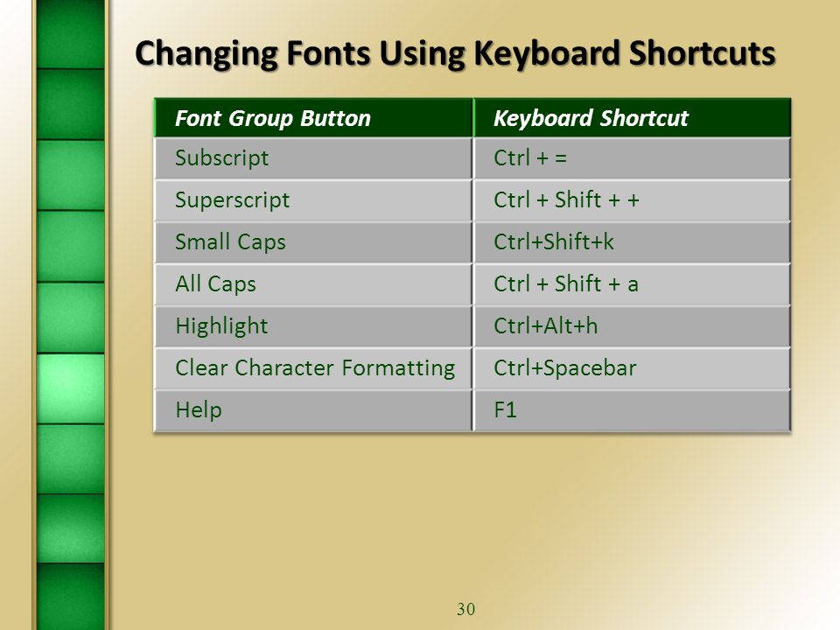Click the 'Ctrl + =' shortcut cell

pyautogui.click(x=632, y=158)
